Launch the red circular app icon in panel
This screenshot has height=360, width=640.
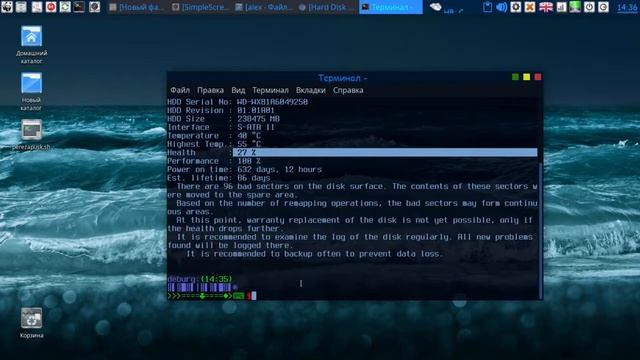51,7
